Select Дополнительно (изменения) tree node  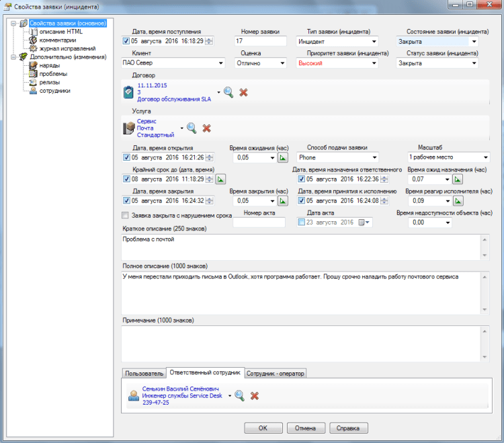click(x=68, y=57)
